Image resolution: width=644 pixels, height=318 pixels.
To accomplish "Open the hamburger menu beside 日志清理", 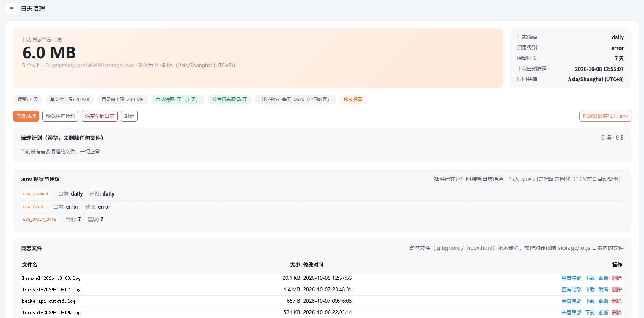I will pos(11,8).
